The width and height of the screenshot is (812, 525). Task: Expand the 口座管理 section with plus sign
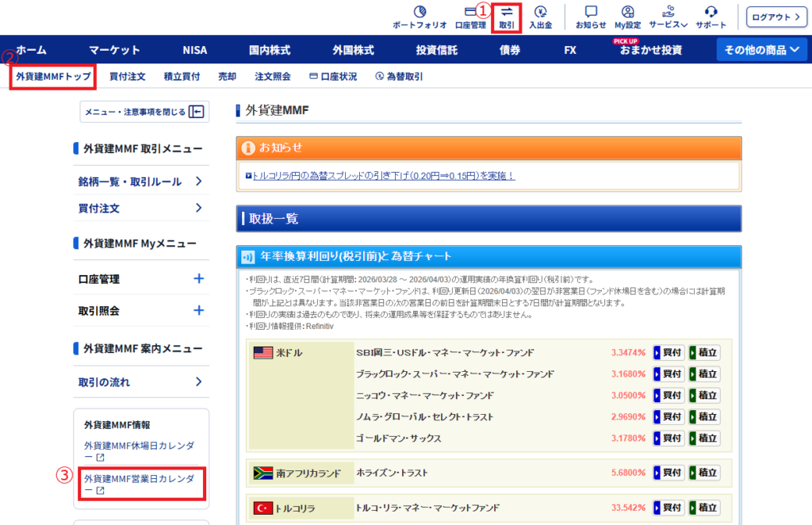200,279
